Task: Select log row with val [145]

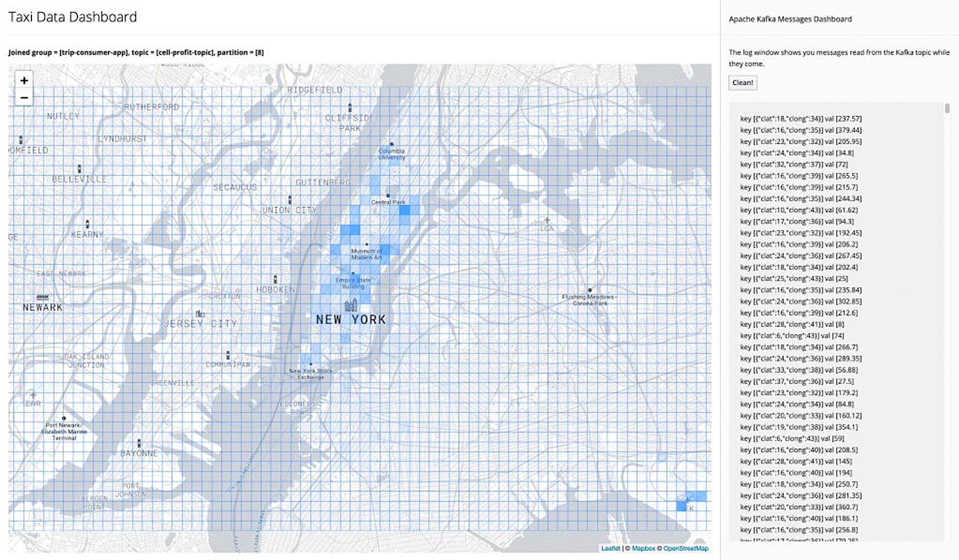Action: click(795, 461)
